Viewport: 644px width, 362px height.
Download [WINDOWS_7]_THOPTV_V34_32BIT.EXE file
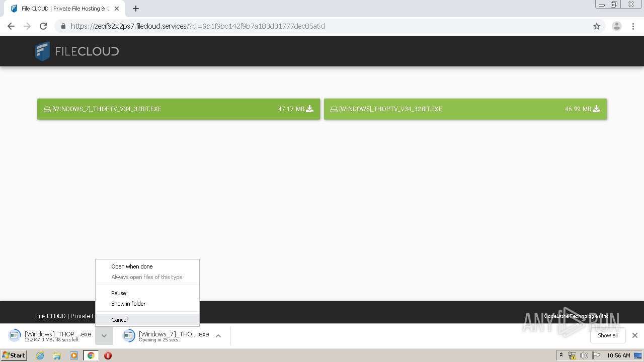[x=179, y=109]
